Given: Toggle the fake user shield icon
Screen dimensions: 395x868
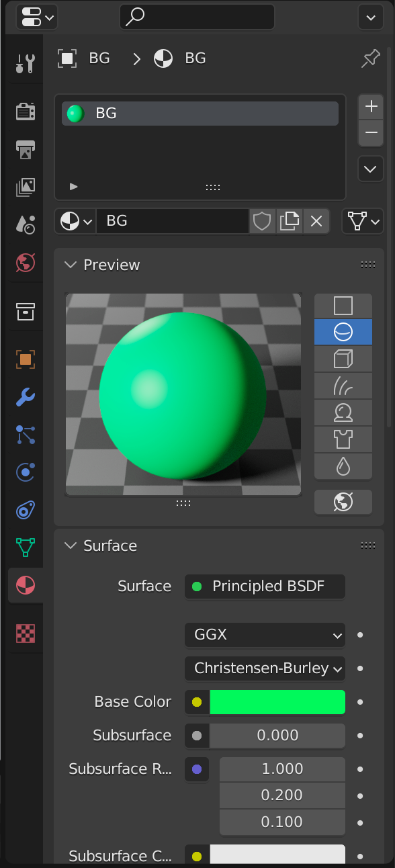Looking at the screenshot, I should (x=261, y=220).
